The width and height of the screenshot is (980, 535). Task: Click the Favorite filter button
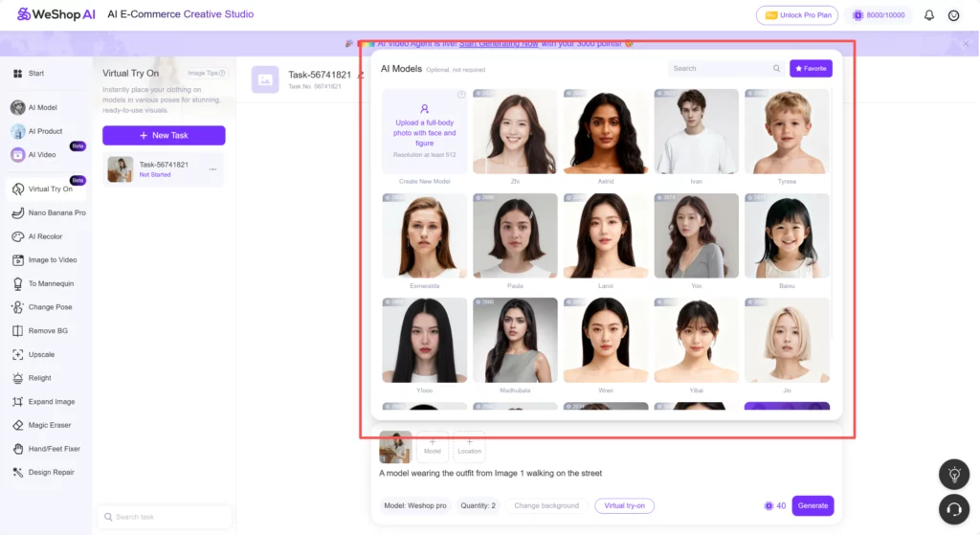pos(811,68)
